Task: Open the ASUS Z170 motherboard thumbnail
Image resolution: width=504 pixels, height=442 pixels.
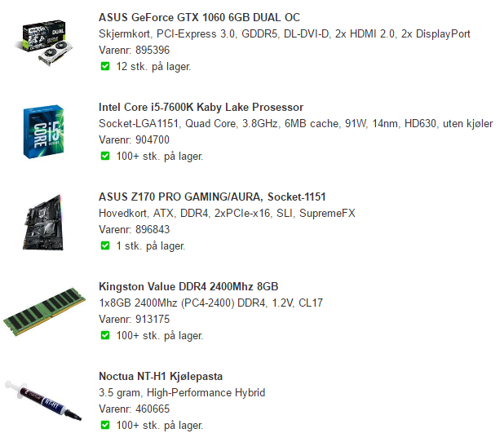Action: [43, 222]
